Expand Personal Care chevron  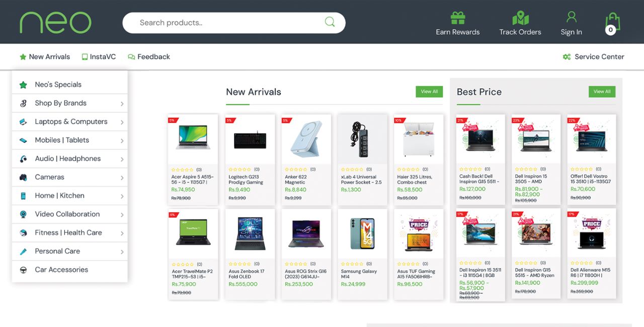pyautogui.click(x=122, y=252)
